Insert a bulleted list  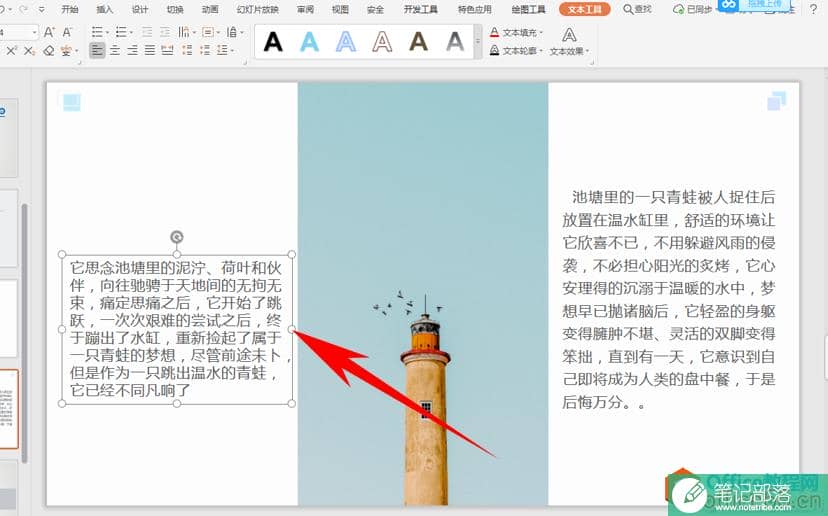point(97,32)
